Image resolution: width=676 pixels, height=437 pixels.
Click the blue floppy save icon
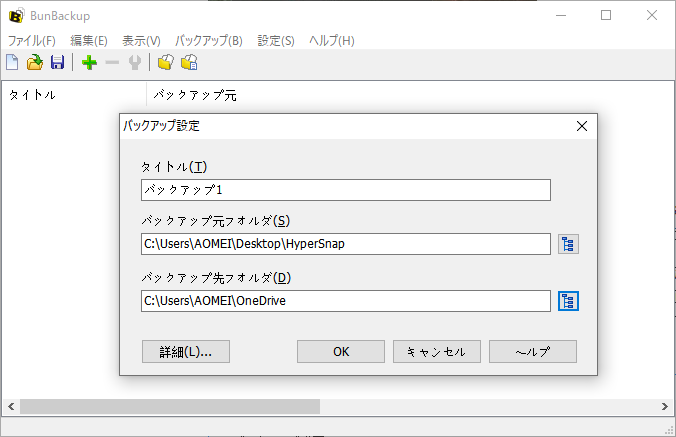(x=57, y=63)
